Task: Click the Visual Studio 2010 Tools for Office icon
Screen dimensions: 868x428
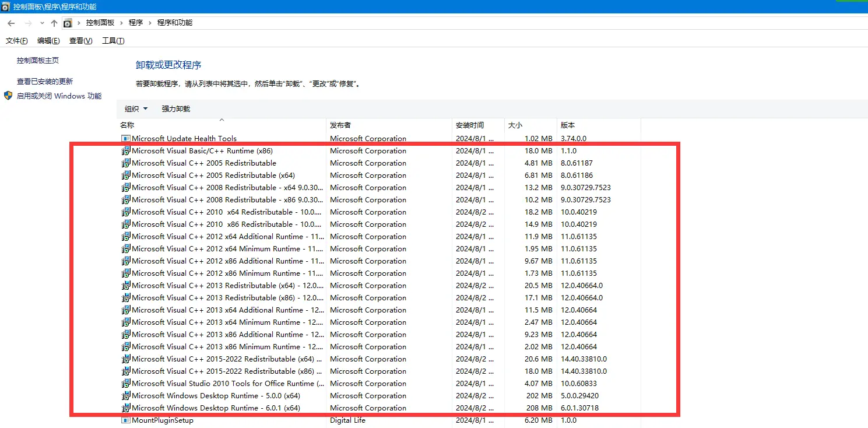Action: coord(126,384)
